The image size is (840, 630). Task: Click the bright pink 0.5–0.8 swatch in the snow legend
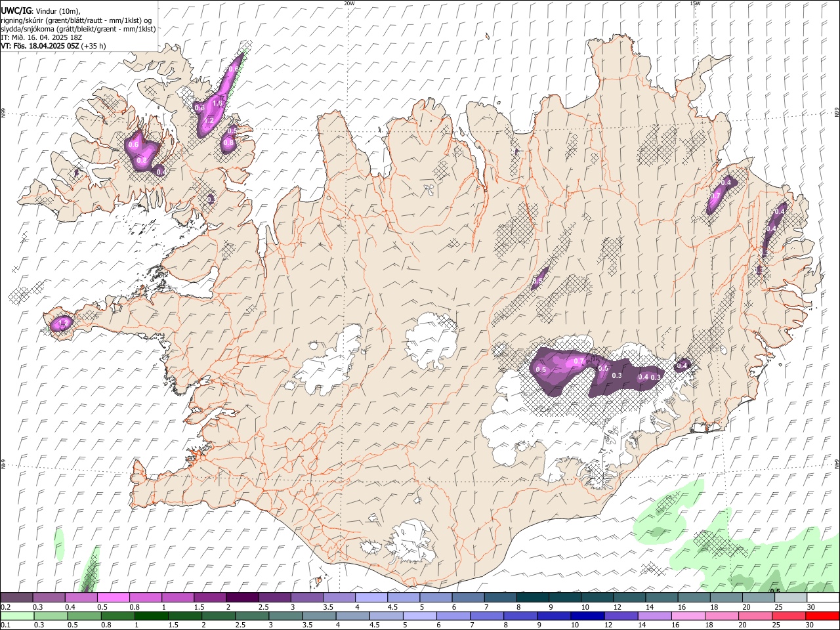click(113, 598)
